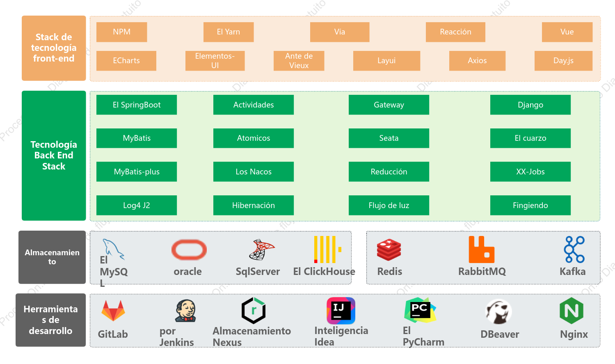Click the green Nginx N icon
The image size is (615, 364).
pyautogui.click(x=572, y=311)
